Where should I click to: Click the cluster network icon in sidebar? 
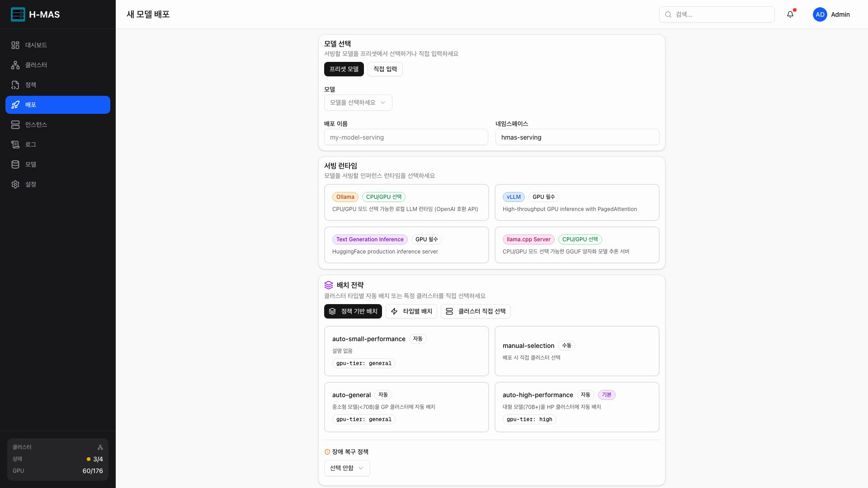tap(15, 65)
